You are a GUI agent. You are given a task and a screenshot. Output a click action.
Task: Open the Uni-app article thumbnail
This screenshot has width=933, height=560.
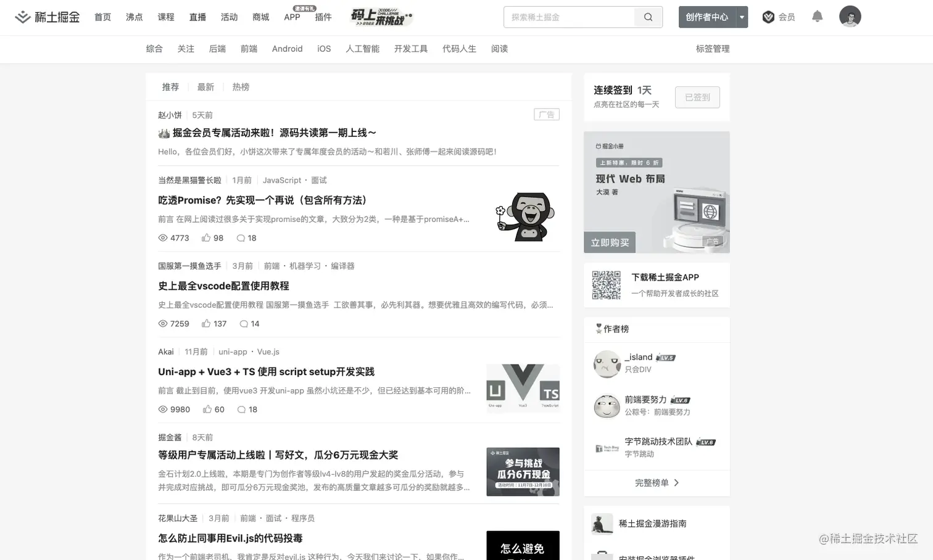click(x=523, y=388)
